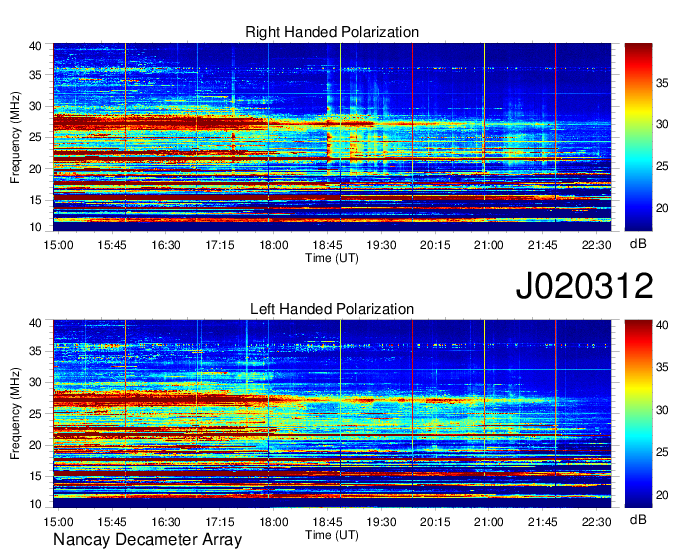
Task: Choose the 20 MHz tick on left-handed frequency axis
Action: [x=35, y=445]
